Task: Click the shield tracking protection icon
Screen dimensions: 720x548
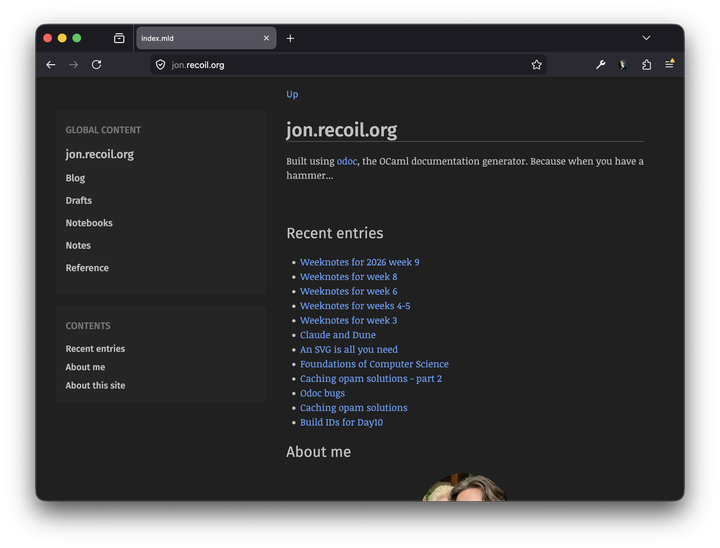Action: [160, 65]
